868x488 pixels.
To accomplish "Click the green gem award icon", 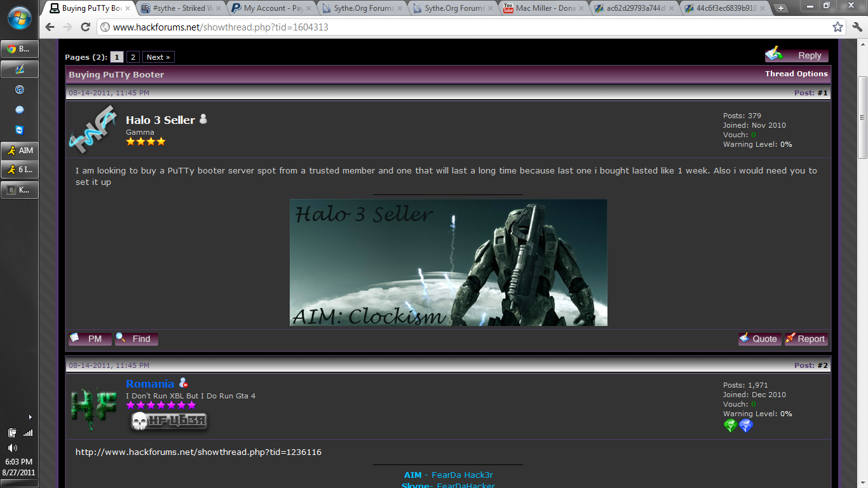I will (x=730, y=426).
